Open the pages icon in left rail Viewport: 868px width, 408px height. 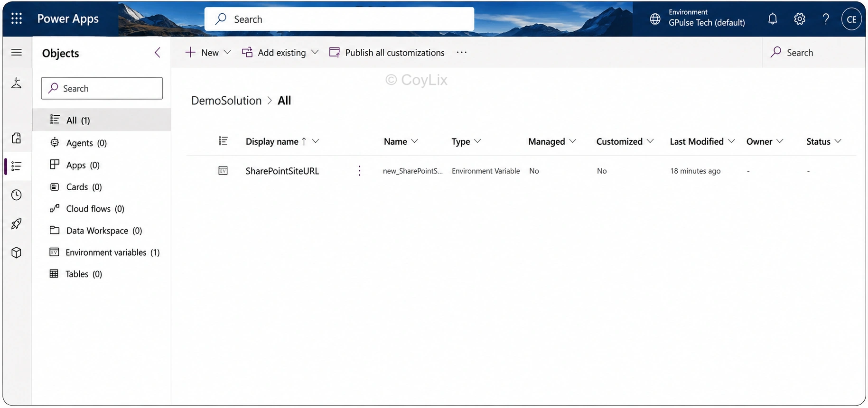(17, 138)
